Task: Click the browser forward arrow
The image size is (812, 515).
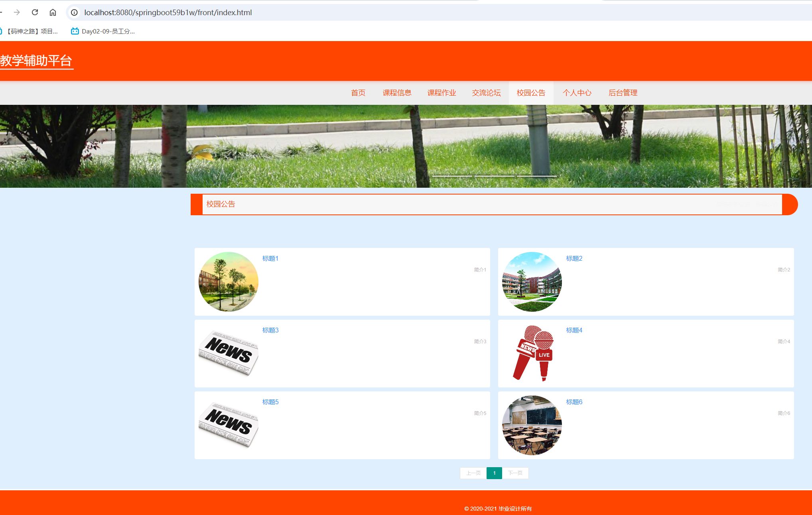Action: coord(17,12)
